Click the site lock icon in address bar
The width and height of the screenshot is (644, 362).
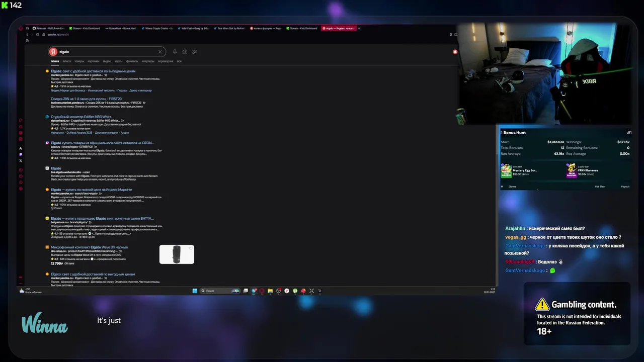tap(45, 35)
